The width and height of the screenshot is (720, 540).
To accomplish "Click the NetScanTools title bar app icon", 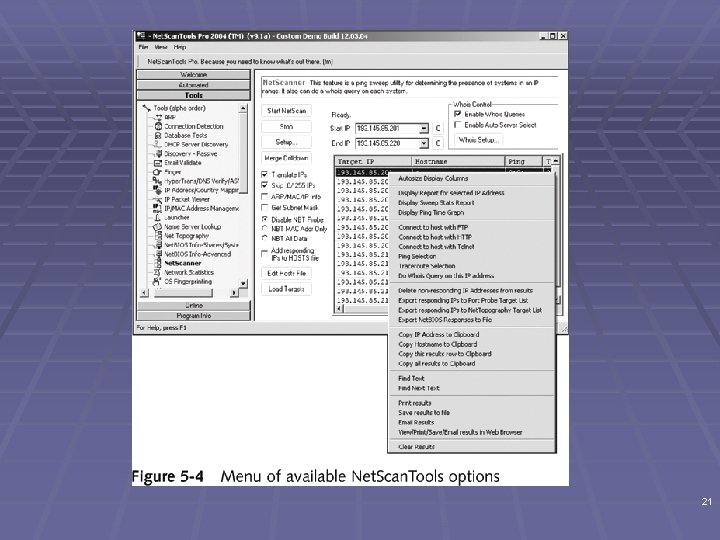I will tap(141, 36).
